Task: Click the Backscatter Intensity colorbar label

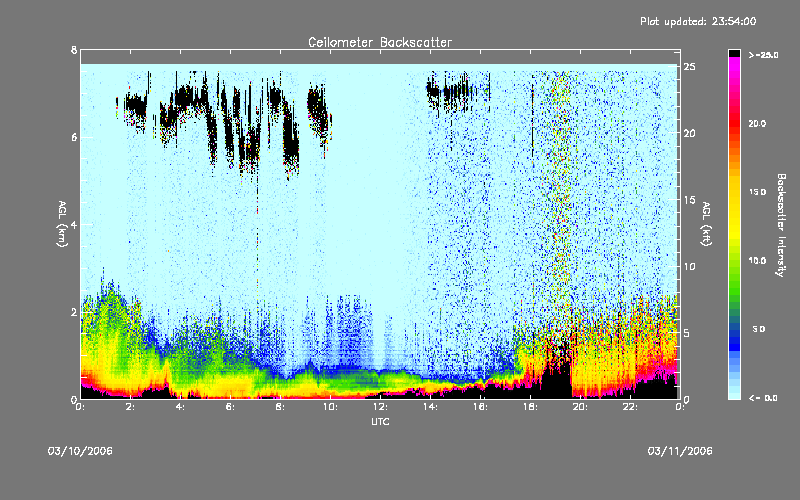Action: coord(780,223)
